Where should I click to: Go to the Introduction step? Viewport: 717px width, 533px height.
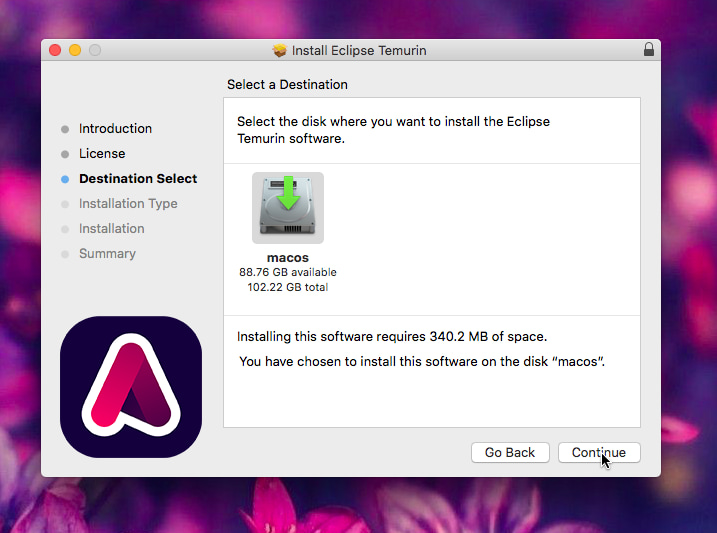pyautogui.click(x=115, y=128)
